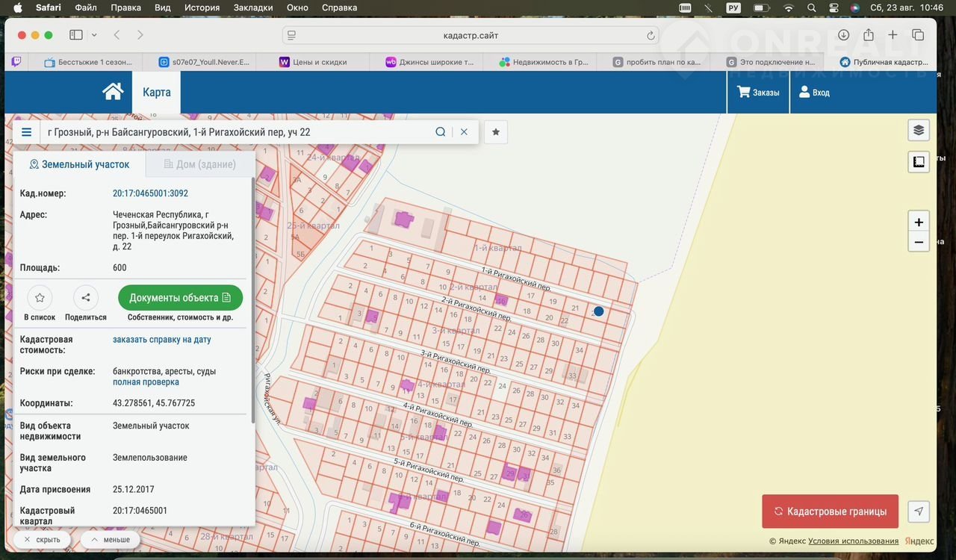Image resolution: width=956 pixels, height=560 pixels.
Task: Show less details with меньше button
Action: [x=111, y=539]
